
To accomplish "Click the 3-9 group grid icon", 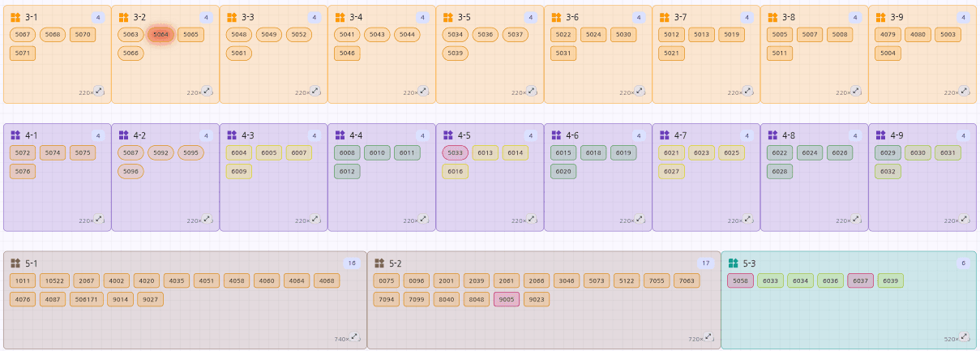I will click(880, 17).
